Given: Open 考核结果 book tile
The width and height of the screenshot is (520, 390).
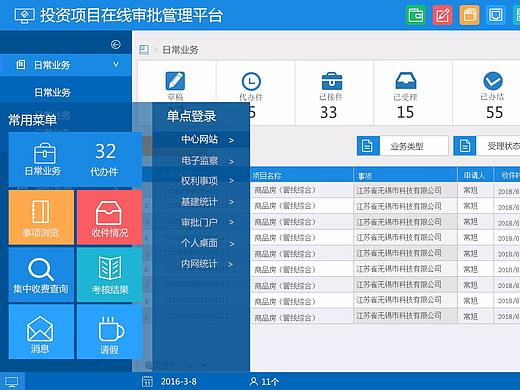Looking at the screenshot, I should coord(110,275).
